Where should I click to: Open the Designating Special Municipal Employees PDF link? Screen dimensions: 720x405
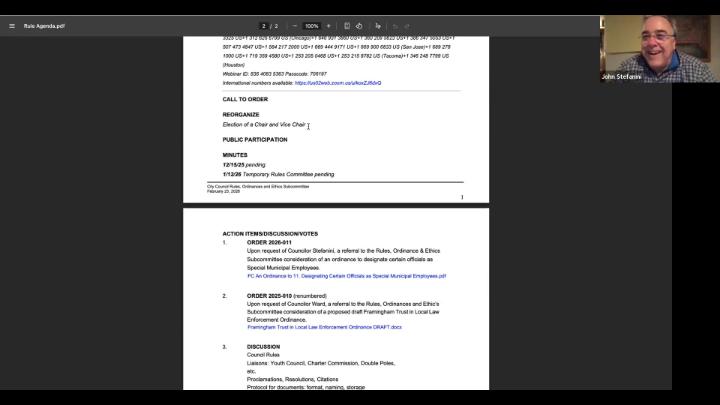346,276
